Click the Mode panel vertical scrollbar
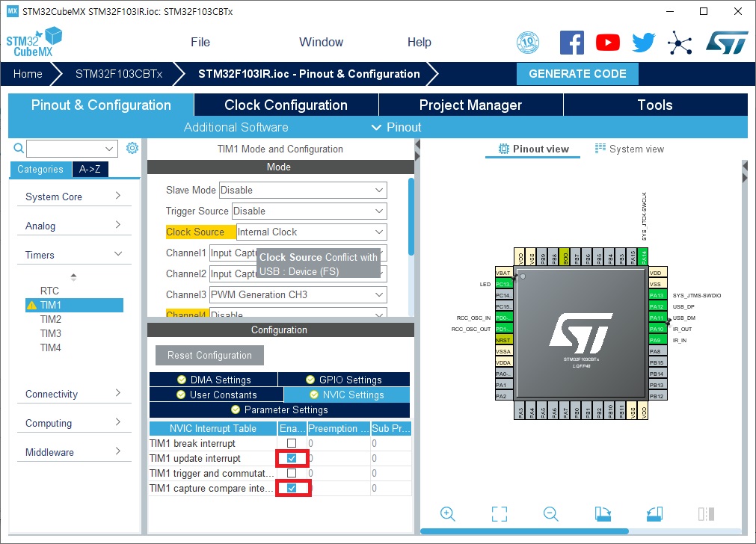The height and width of the screenshot is (544, 756). (x=411, y=217)
